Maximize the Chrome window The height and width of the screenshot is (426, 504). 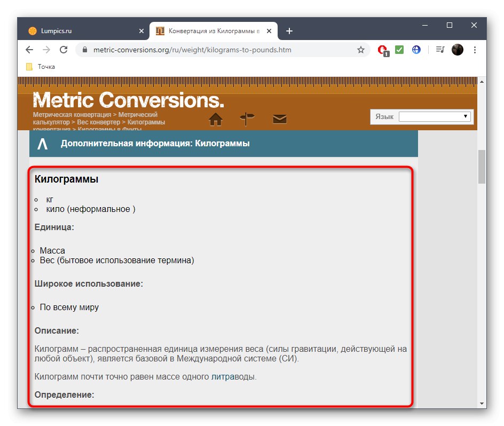tap(450, 25)
